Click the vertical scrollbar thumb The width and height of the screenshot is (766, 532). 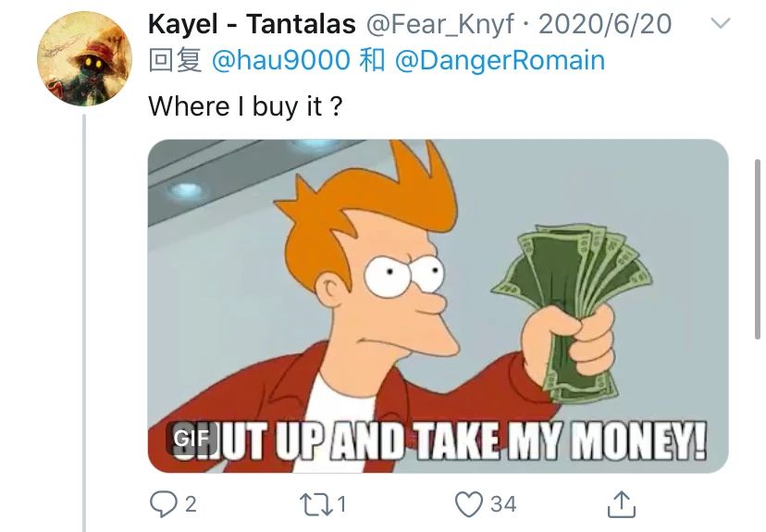coord(758,249)
